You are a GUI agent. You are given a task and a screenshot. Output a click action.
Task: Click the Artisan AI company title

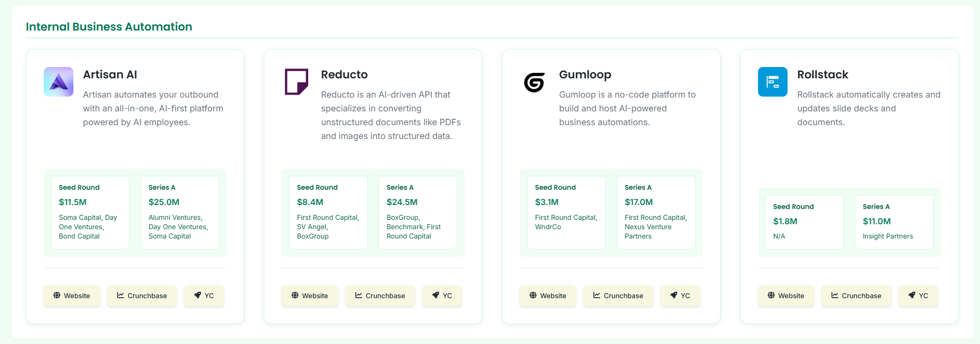tap(110, 74)
